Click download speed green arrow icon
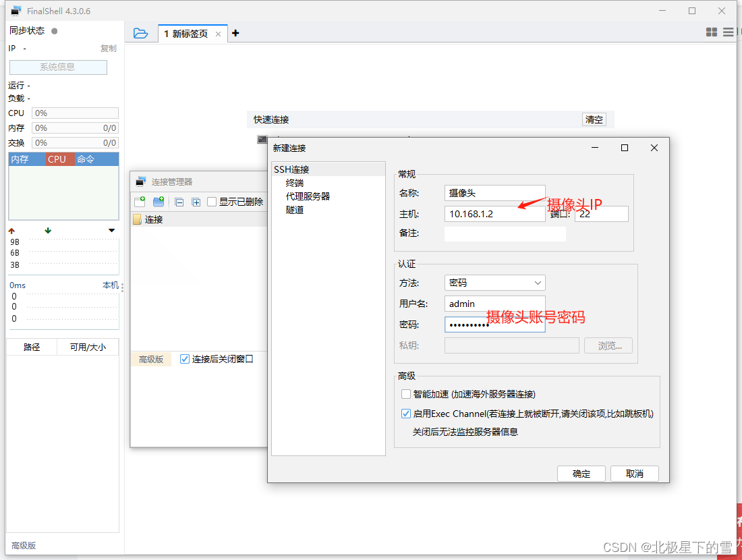The width and height of the screenshot is (742, 560). point(48,231)
